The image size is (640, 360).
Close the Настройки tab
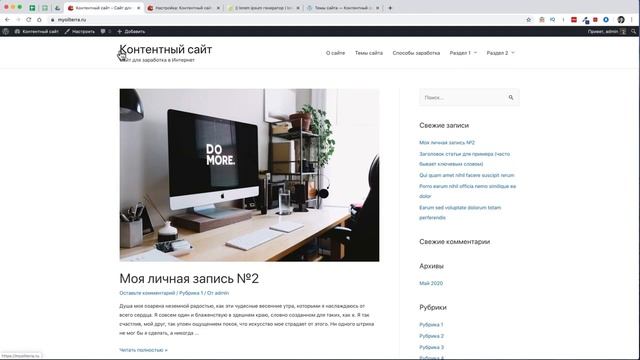tap(218, 8)
